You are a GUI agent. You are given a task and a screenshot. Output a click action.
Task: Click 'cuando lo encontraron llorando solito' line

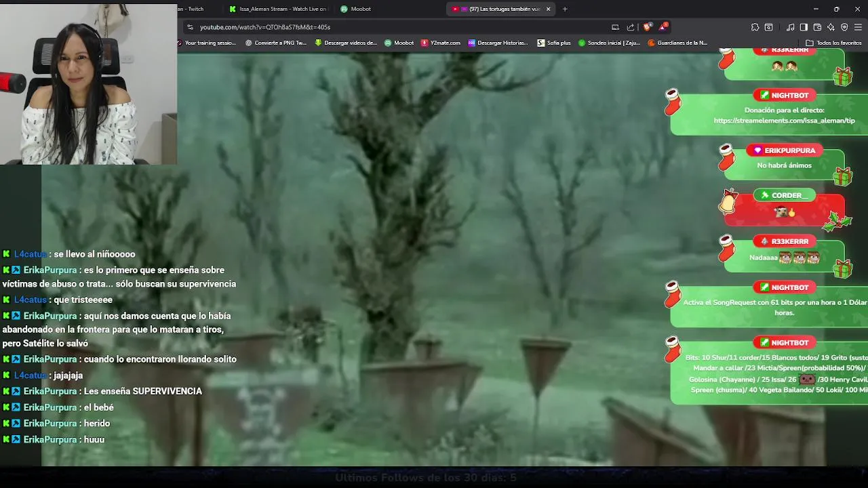click(160, 359)
